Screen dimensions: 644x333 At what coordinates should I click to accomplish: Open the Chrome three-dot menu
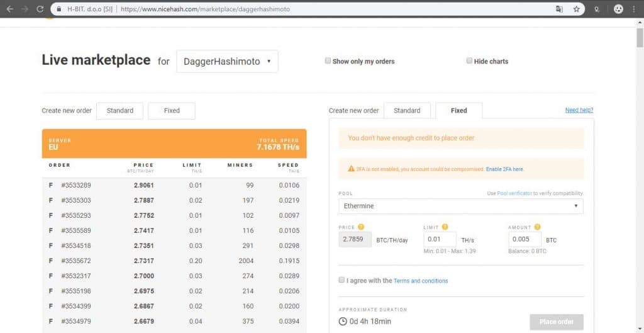click(x=634, y=9)
